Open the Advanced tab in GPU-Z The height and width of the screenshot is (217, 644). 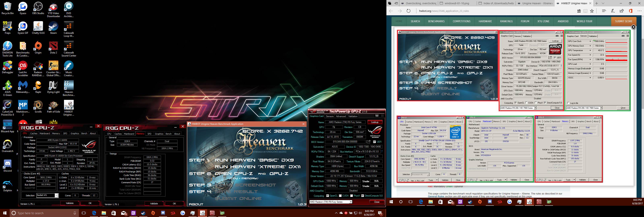coord(341,116)
